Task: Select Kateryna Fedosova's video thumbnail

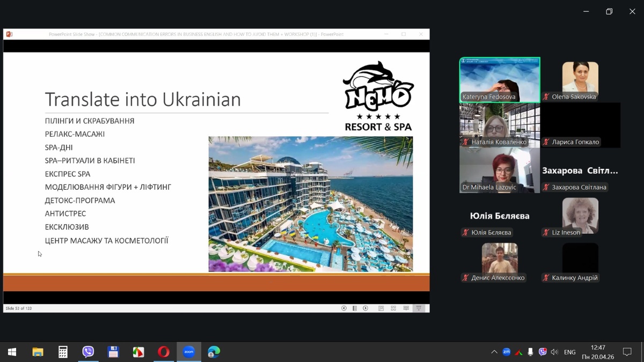Action: pyautogui.click(x=500, y=79)
